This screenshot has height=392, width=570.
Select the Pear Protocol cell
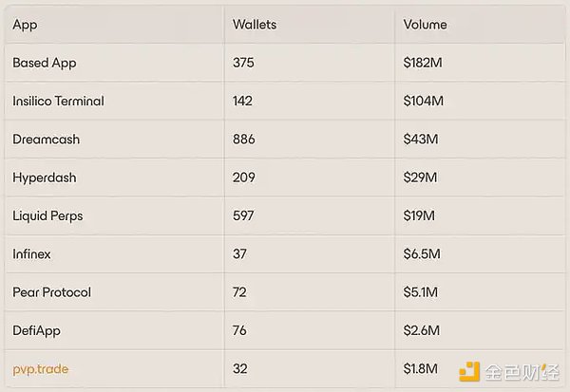pyautogui.click(x=51, y=292)
